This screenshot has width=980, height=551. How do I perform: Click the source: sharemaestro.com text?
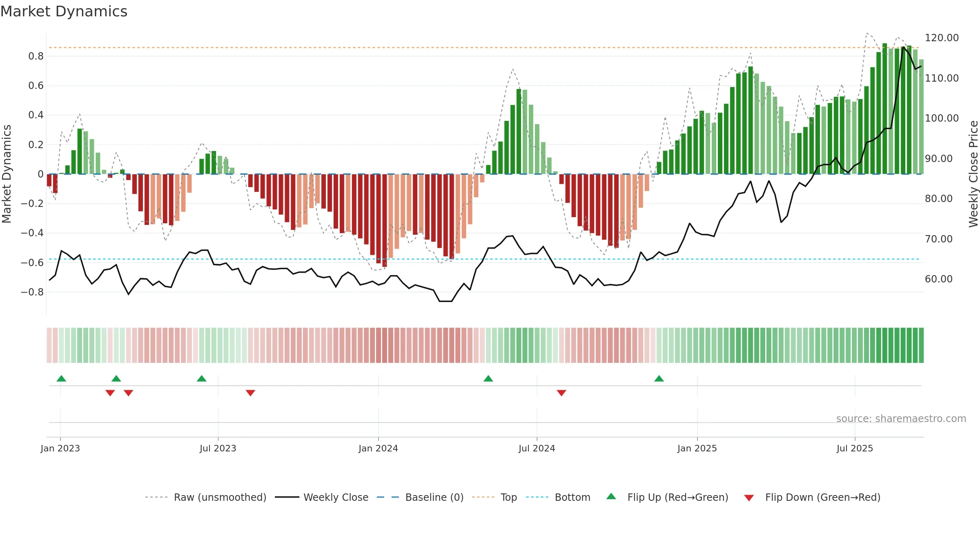coord(901,418)
